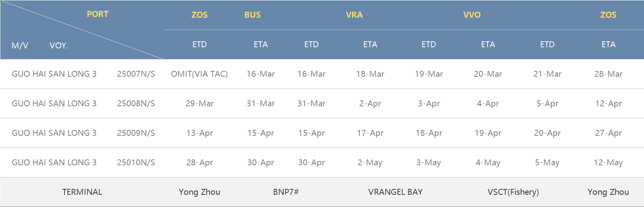644x207 pixels.
Task: Click the VVO port column header
Action: coord(472,15)
